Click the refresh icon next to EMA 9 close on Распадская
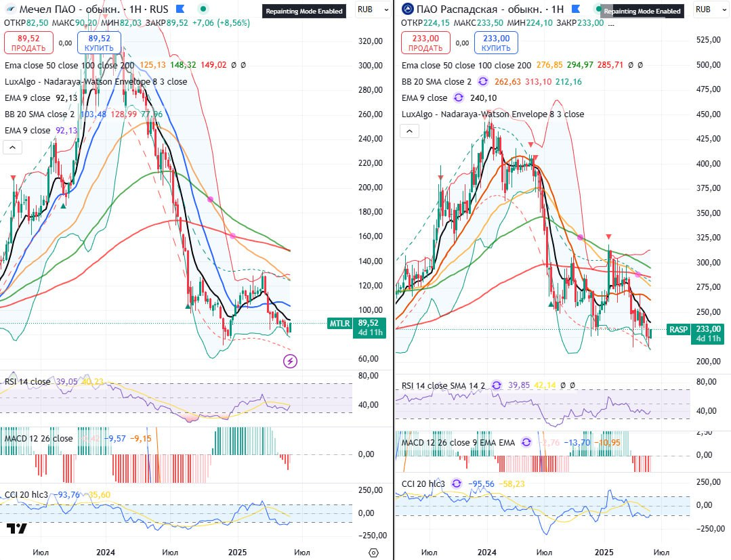This screenshot has width=731, height=560. 459,98
